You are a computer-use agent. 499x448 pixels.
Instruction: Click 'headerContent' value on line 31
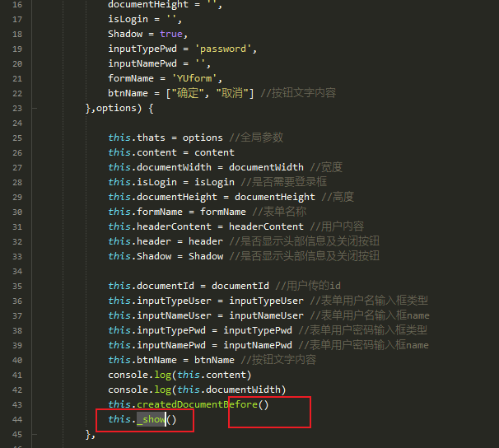click(266, 226)
